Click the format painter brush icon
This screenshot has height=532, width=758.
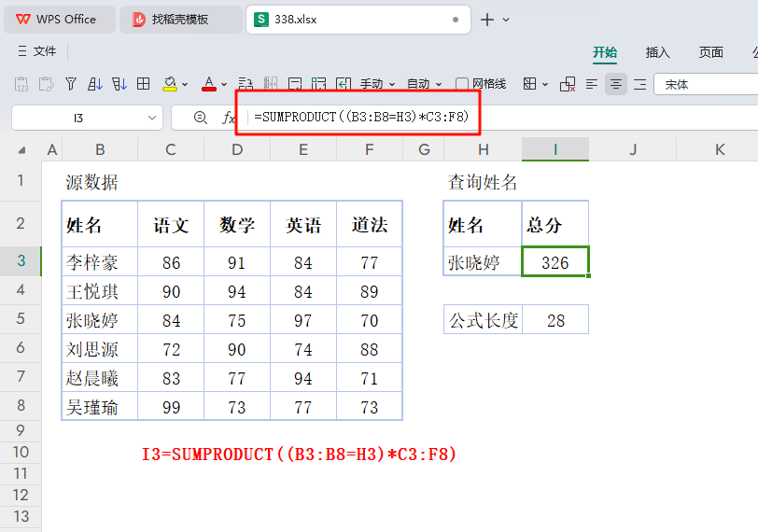point(47,85)
